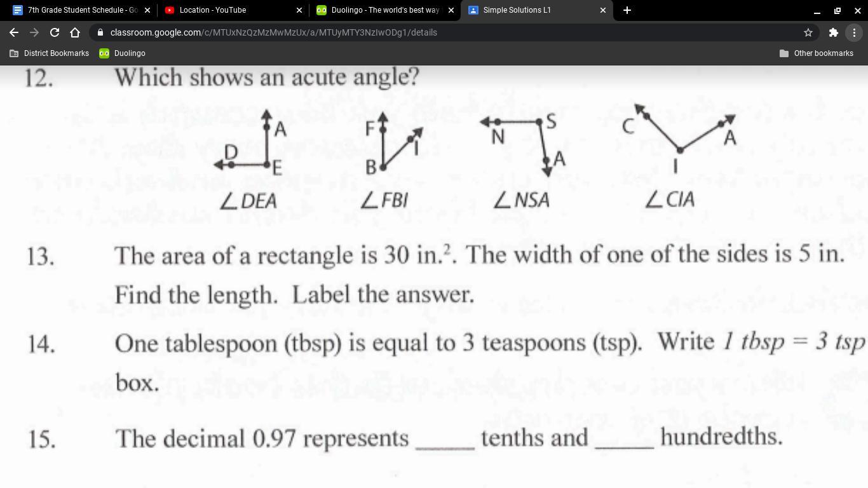Viewport: 868px width, 488px height.
Task: Close the browser window
Action: coord(858,10)
